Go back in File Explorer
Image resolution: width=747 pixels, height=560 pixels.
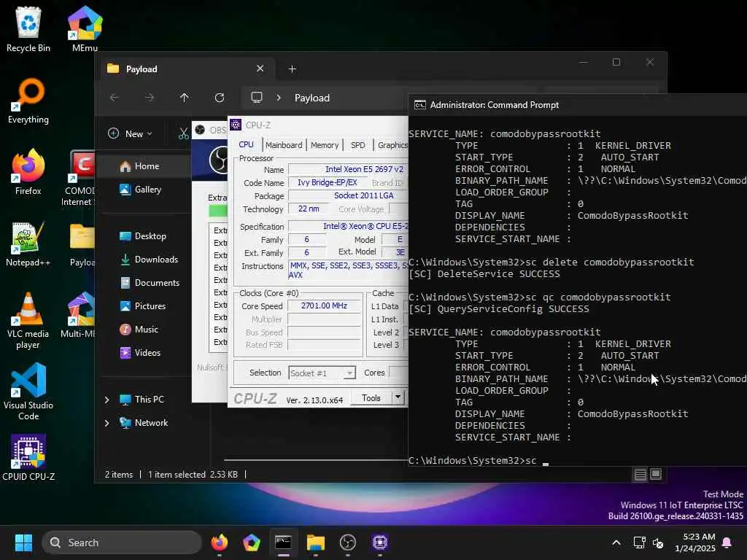tap(115, 98)
